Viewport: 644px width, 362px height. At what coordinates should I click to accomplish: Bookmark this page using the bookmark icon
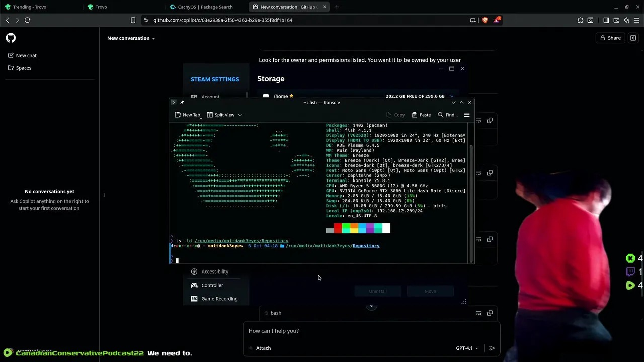click(133, 20)
